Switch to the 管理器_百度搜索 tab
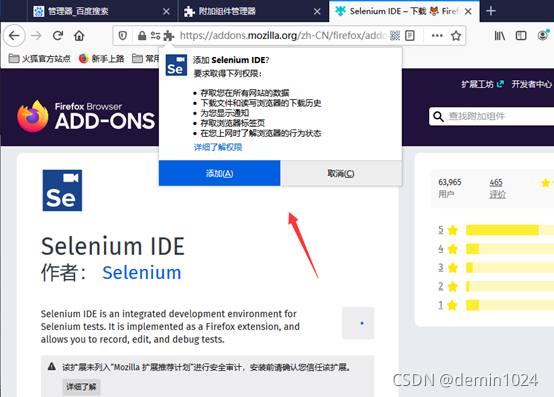The height and width of the screenshot is (397, 554). tap(102, 11)
